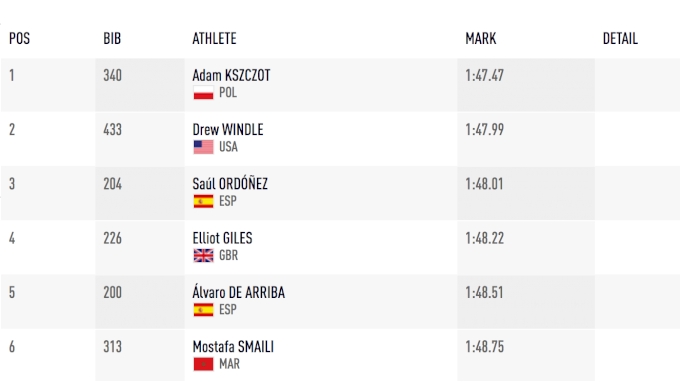Open Adam KSZCZOT athlete profile
Image resolution: width=680 pixels, height=382 pixels.
231,75
